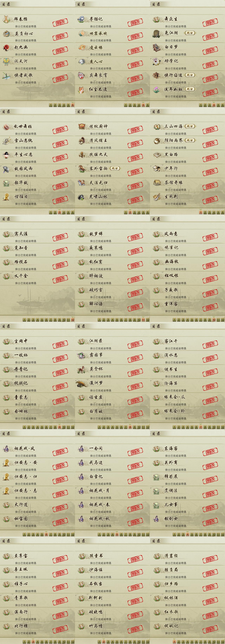The width and height of the screenshot is (225, 644).
Task: Click the Go board icon beside 黑白路
Action: click(156, 155)
